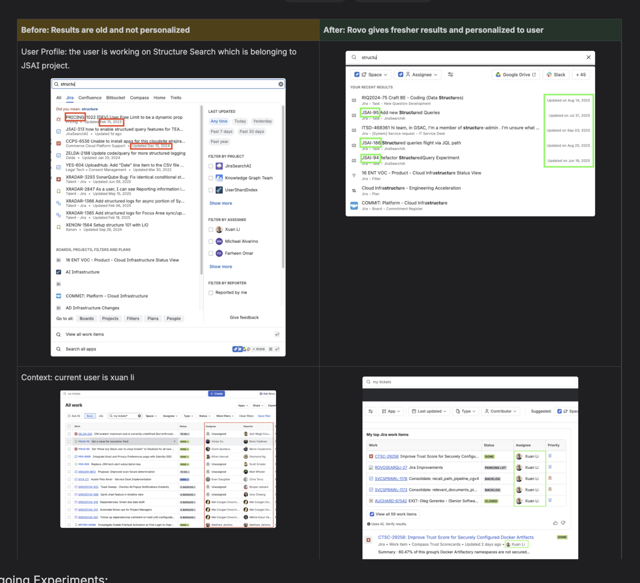
Task: Click the XENON-1564 story type icon
Action: (x=58, y=227)
